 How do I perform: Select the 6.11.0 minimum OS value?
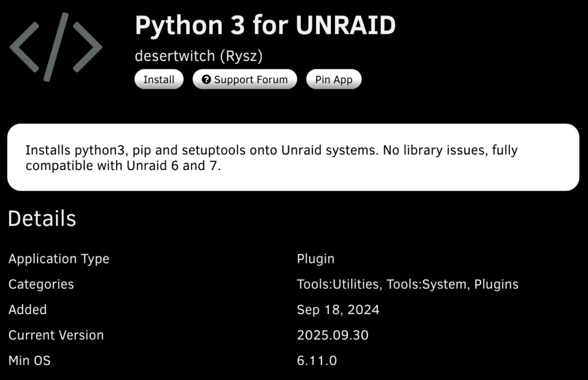(316, 360)
